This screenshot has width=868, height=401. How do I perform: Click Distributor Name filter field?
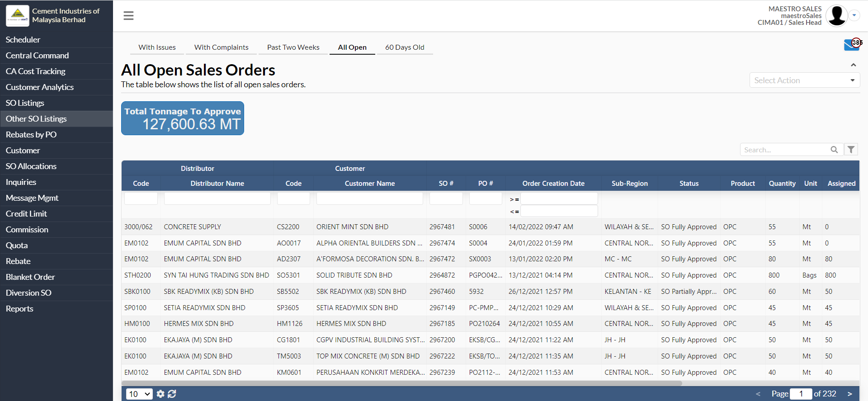click(217, 198)
